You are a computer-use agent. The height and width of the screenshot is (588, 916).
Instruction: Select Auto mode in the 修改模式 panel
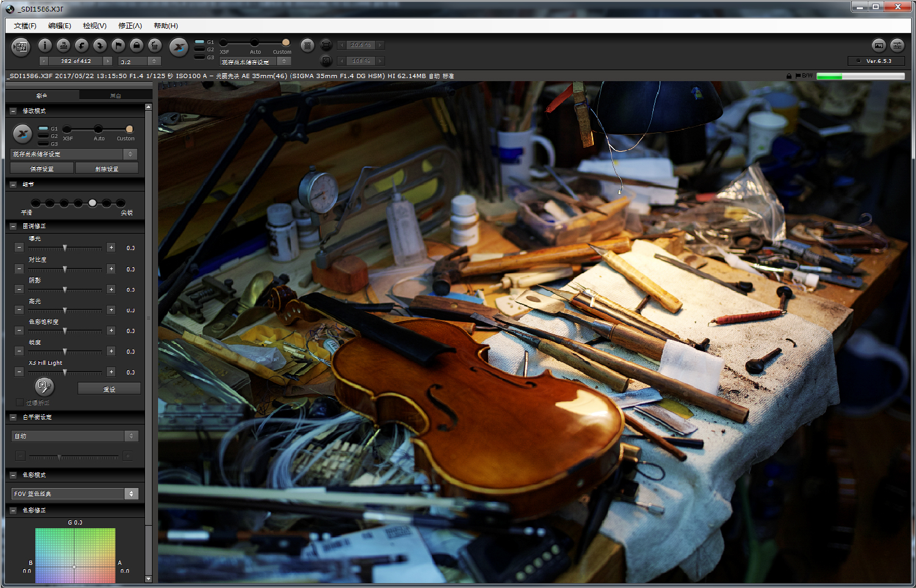98,129
